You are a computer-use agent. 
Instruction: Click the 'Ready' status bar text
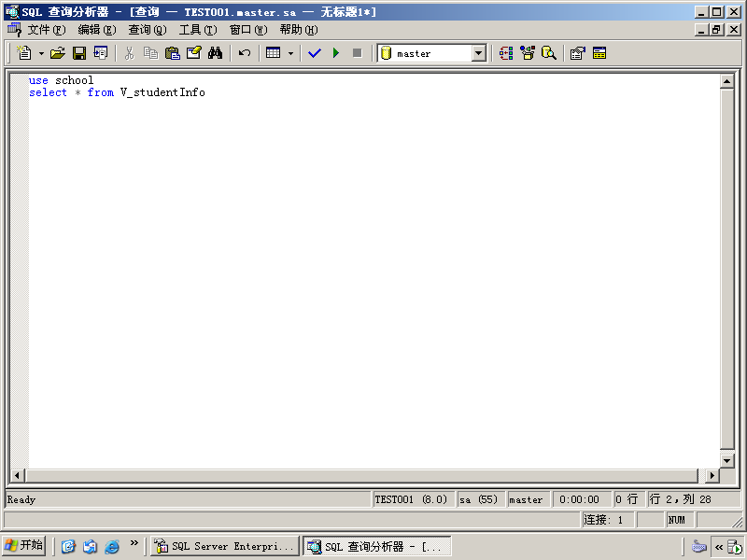tap(21, 499)
